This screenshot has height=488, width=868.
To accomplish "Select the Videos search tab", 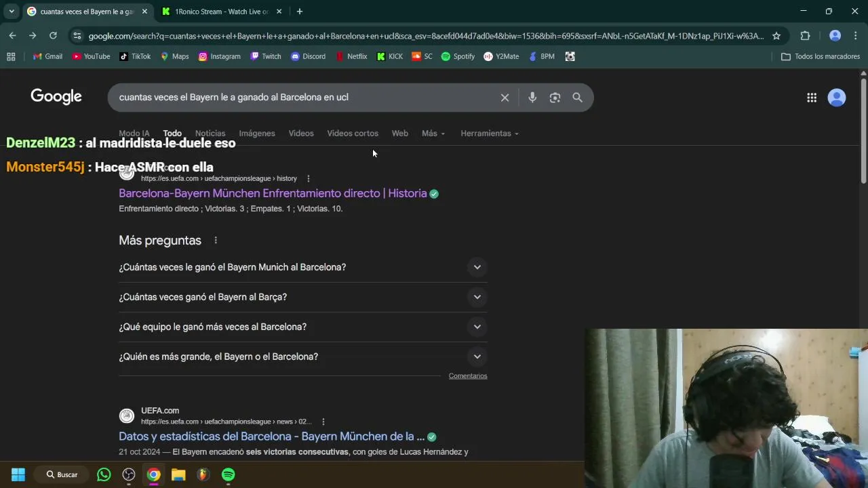I will tap(301, 134).
